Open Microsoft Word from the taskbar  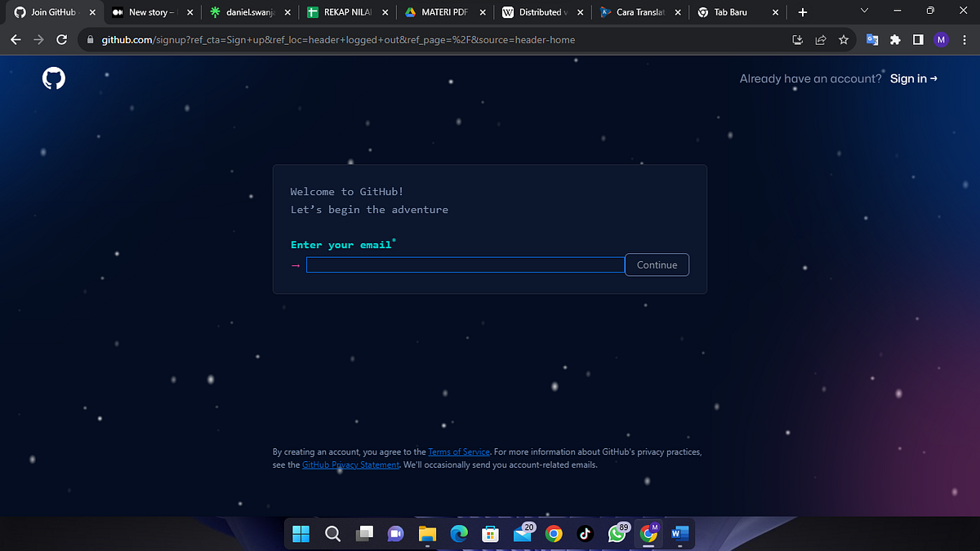tap(679, 534)
